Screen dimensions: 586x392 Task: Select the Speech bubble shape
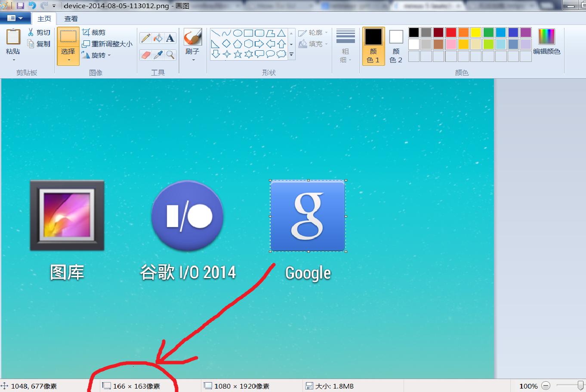coord(260,54)
